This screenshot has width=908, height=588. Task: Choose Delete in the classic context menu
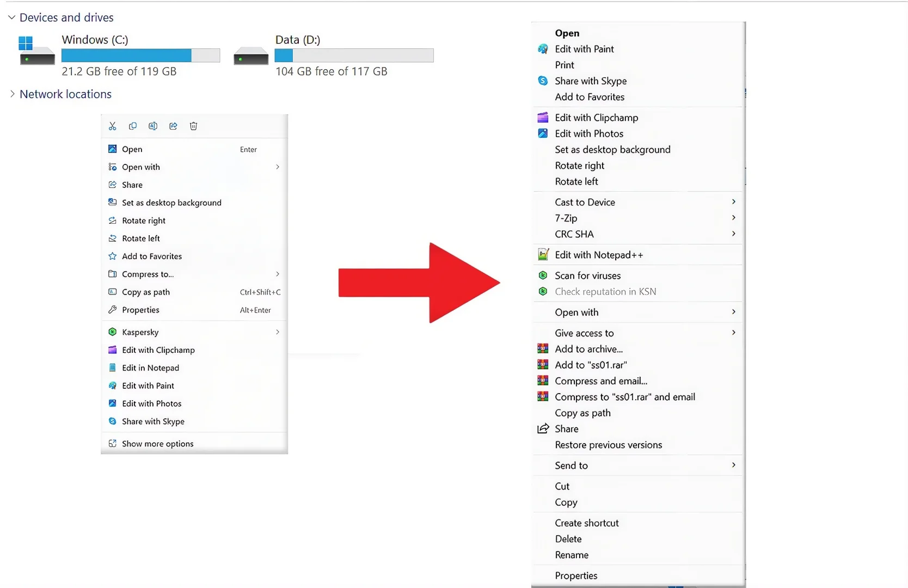tap(638, 539)
